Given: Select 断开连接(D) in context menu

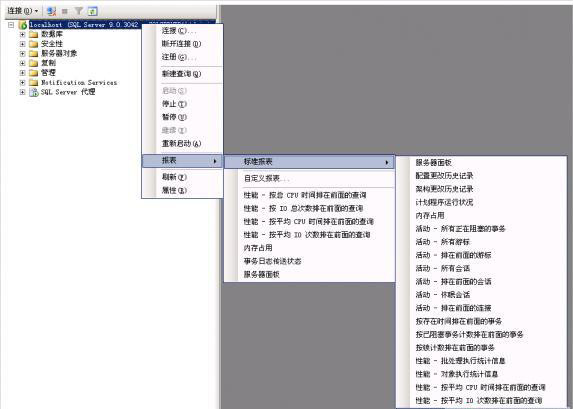Looking at the screenshot, I should pos(182,44).
